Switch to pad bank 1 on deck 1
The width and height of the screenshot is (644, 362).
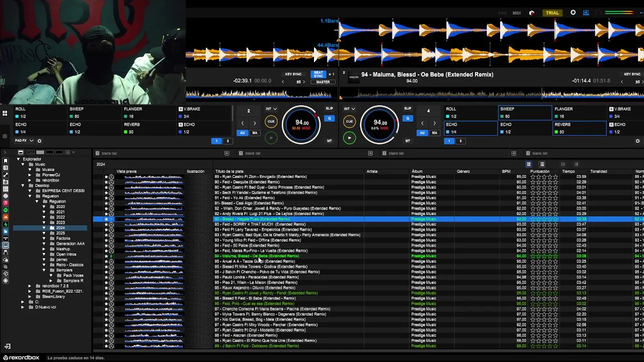pos(216,141)
